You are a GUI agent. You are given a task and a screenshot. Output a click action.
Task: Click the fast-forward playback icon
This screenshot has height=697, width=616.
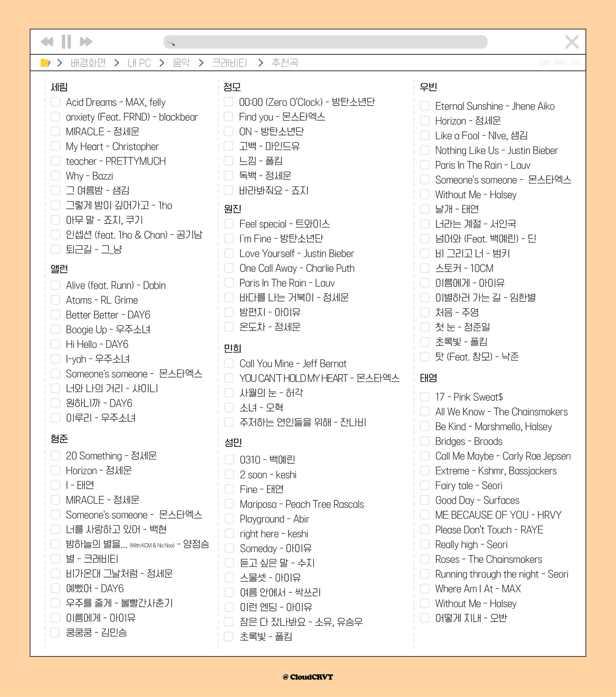(86, 42)
